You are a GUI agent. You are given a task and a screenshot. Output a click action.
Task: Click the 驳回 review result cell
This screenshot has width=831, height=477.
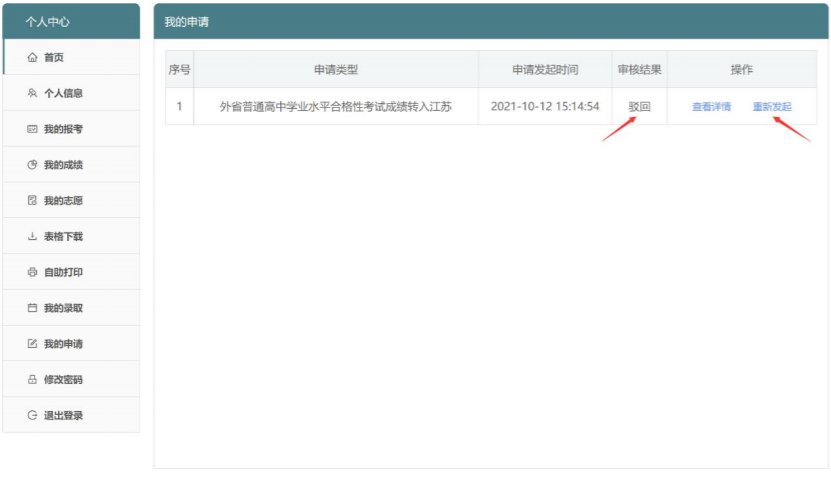click(639, 107)
